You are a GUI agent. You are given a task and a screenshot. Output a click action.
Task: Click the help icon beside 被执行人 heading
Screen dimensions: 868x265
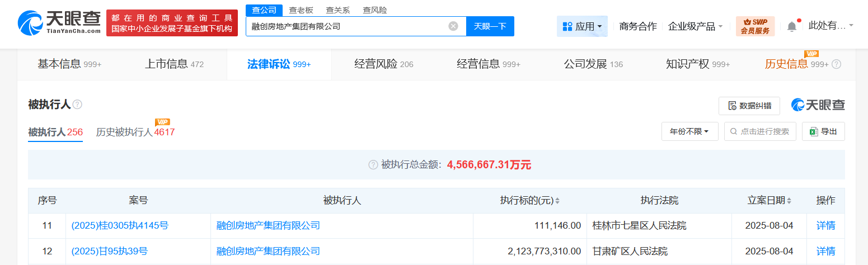click(77, 105)
